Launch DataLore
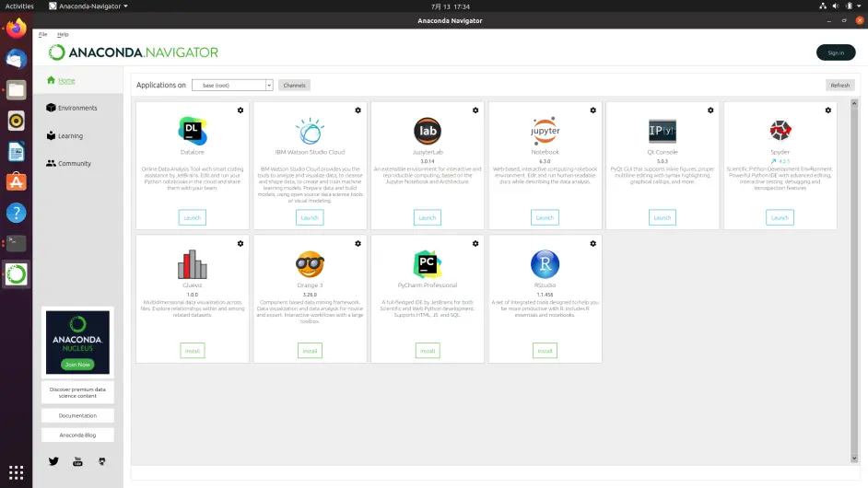The width and height of the screenshot is (868, 488). tap(192, 217)
